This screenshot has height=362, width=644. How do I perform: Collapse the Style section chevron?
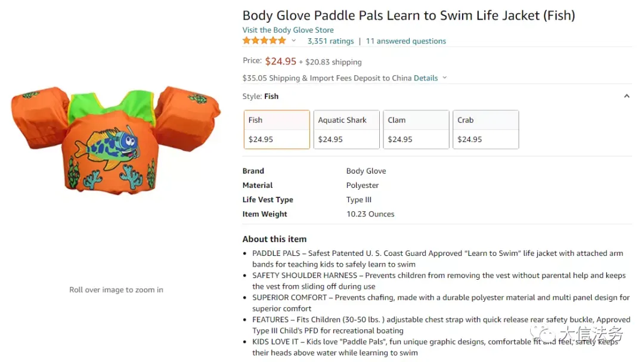point(627,96)
